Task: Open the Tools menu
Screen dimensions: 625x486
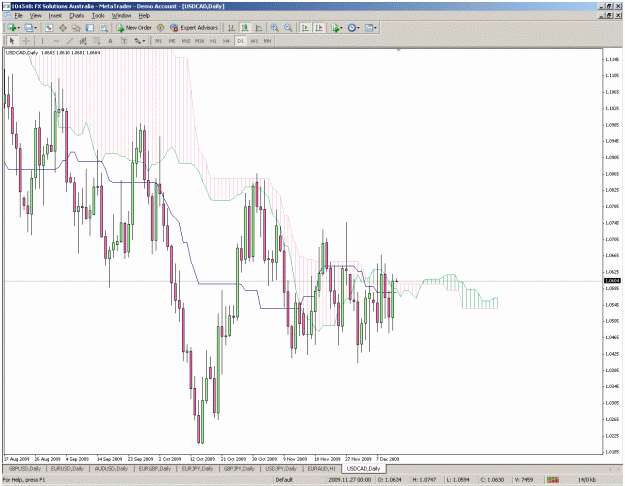Action: (98, 16)
